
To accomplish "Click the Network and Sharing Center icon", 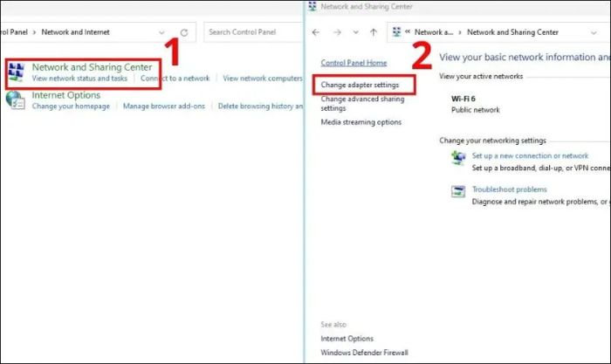I will pyautogui.click(x=17, y=72).
